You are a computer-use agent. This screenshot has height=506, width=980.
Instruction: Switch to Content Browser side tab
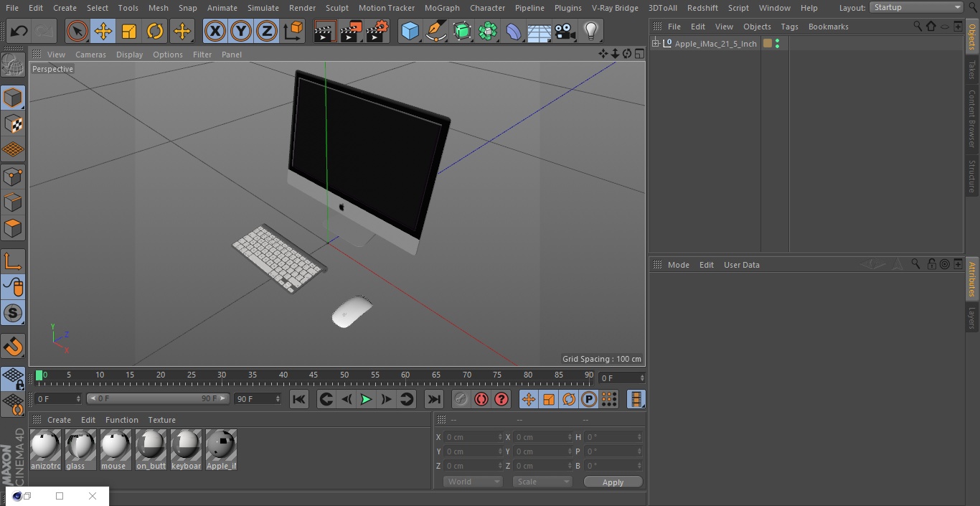click(x=972, y=118)
